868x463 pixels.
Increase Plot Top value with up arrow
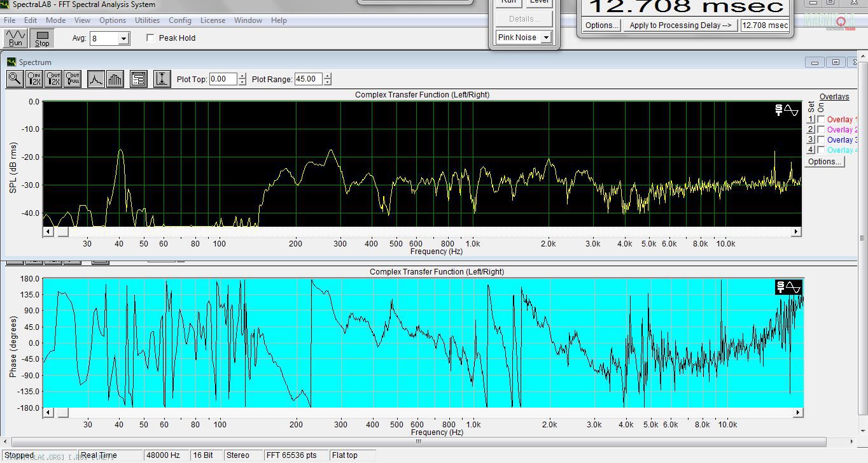point(242,76)
